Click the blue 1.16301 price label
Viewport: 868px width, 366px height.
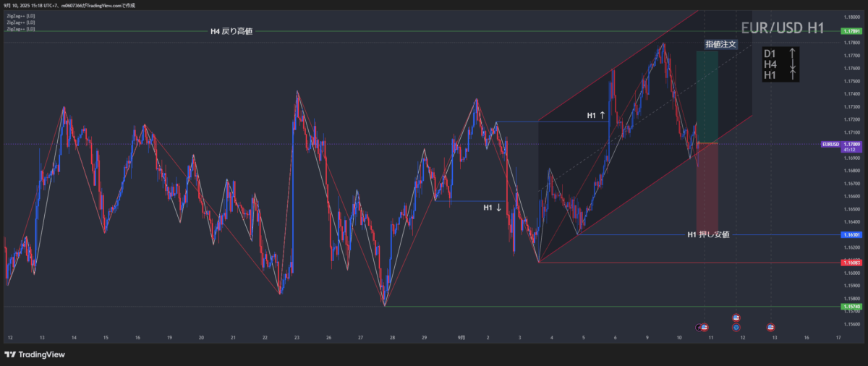pyautogui.click(x=851, y=234)
